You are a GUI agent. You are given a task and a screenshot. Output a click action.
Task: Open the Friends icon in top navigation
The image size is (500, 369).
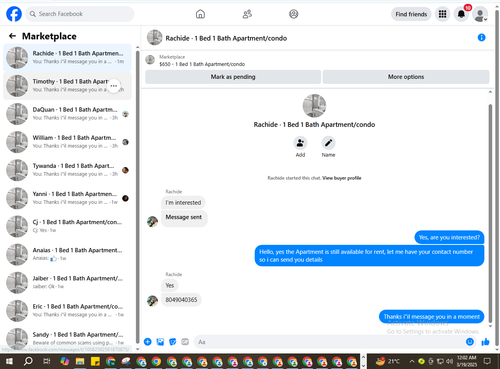coord(247,14)
